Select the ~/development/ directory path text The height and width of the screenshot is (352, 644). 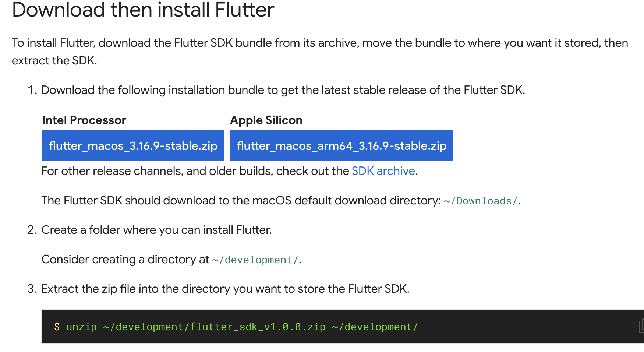[x=255, y=260]
